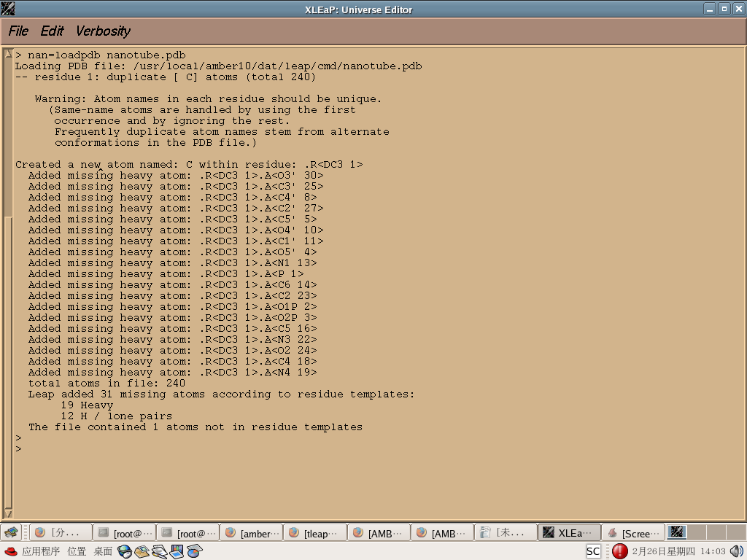Click the red alert notification icon
Image resolution: width=747 pixels, height=560 pixels.
click(619, 551)
